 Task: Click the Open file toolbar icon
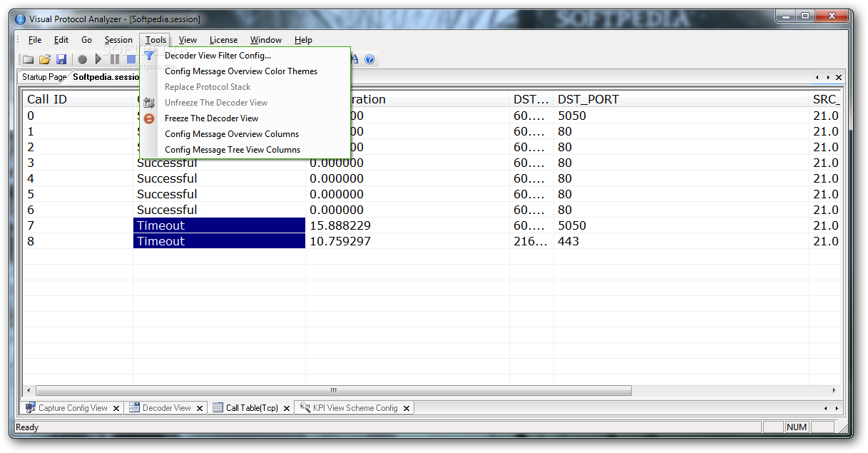pyautogui.click(x=45, y=59)
